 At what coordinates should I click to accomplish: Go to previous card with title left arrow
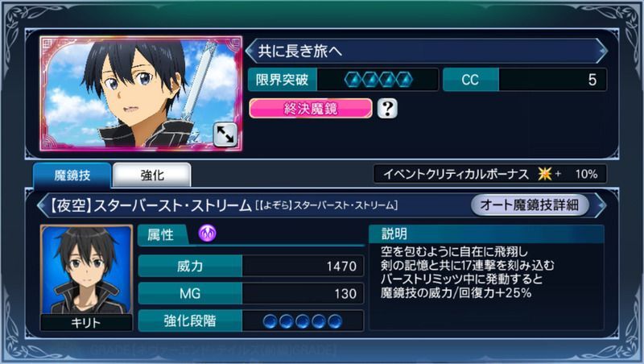pos(250,51)
